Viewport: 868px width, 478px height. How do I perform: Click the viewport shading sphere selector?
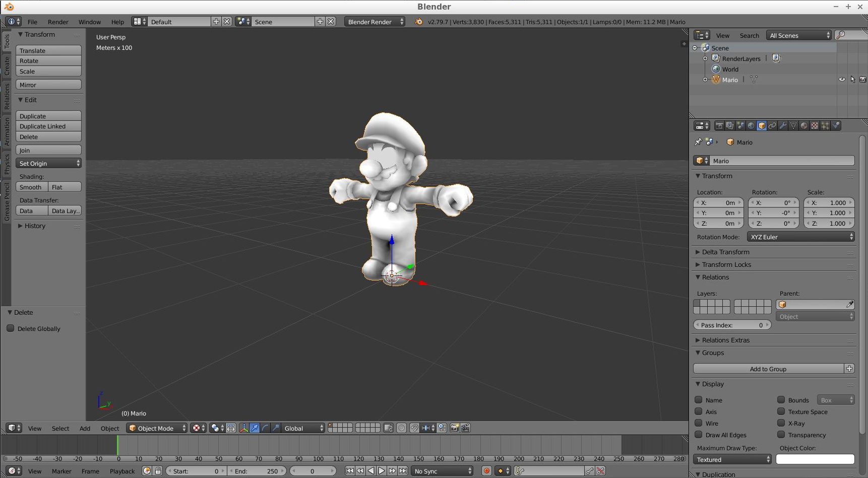(199, 428)
